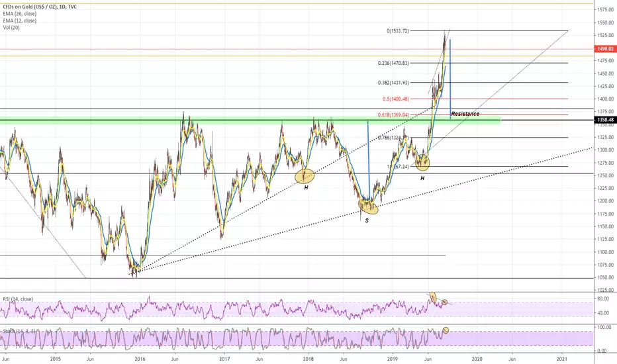Select the 0.786 Fibonacci level label

coord(393,138)
